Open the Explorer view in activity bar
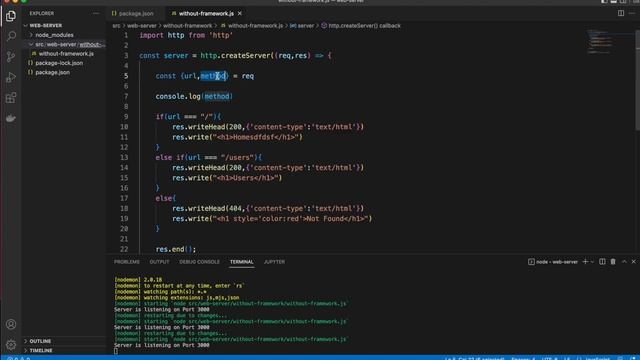Screen dimensions: 640x360 (x=11, y=16)
